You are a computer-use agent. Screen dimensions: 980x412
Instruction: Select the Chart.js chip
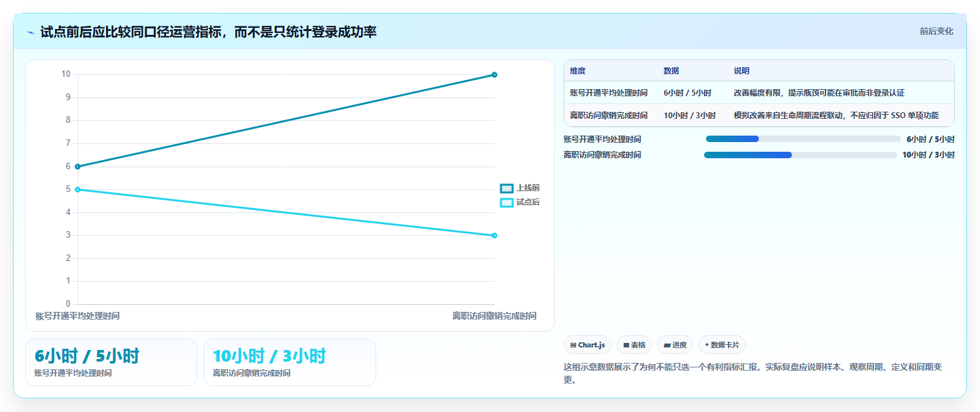coord(588,345)
